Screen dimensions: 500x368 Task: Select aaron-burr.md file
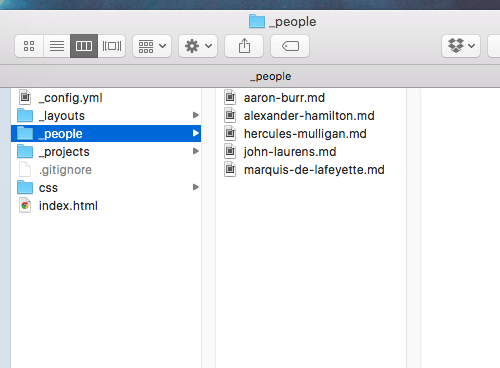point(311,97)
